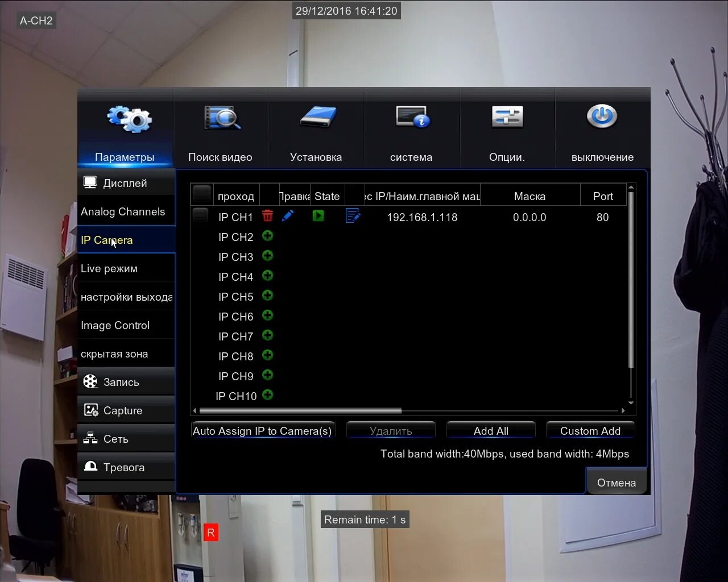Add a camera to IP CH6

coord(267,315)
